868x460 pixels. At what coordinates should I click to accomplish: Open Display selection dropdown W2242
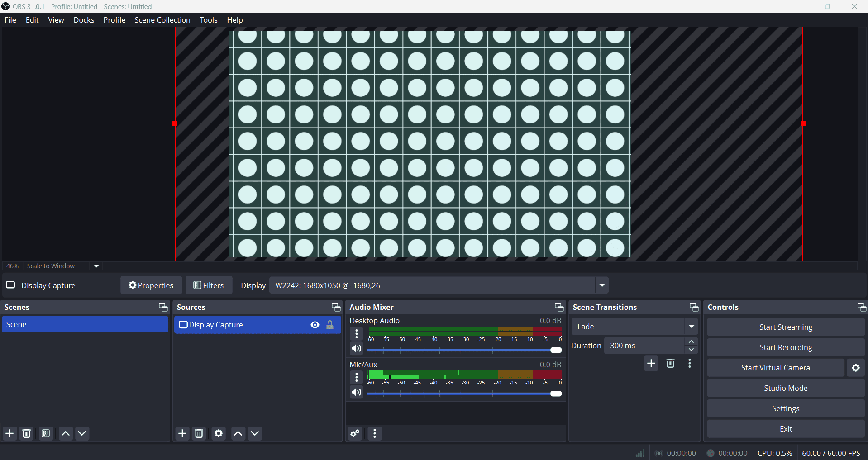pos(439,285)
